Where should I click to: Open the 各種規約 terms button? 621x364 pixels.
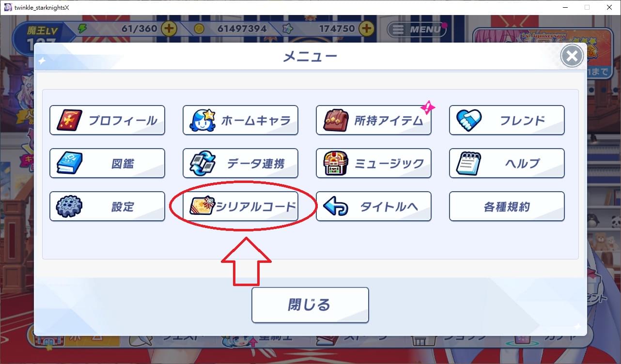pos(507,207)
